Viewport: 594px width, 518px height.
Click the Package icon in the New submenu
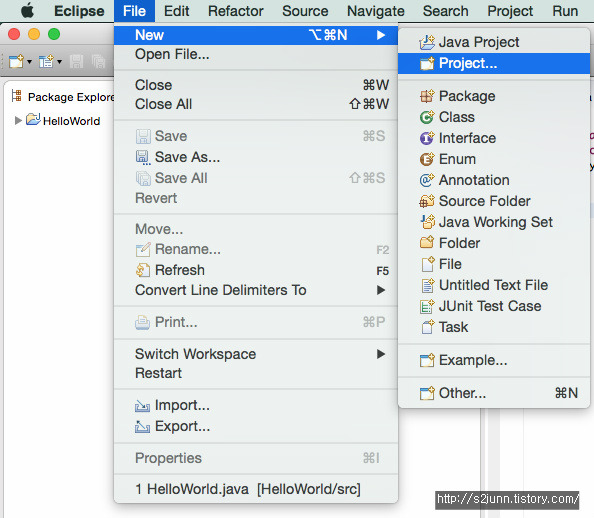pyautogui.click(x=427, y=96)
